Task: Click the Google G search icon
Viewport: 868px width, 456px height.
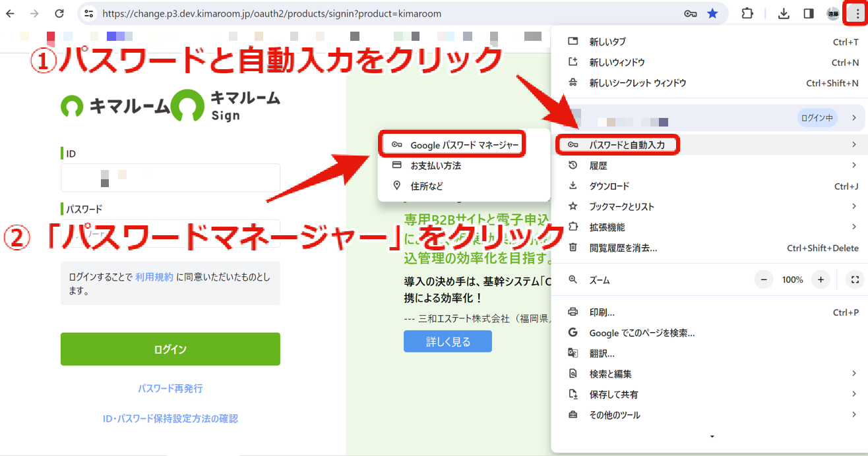Action: [x=573, y=333]
